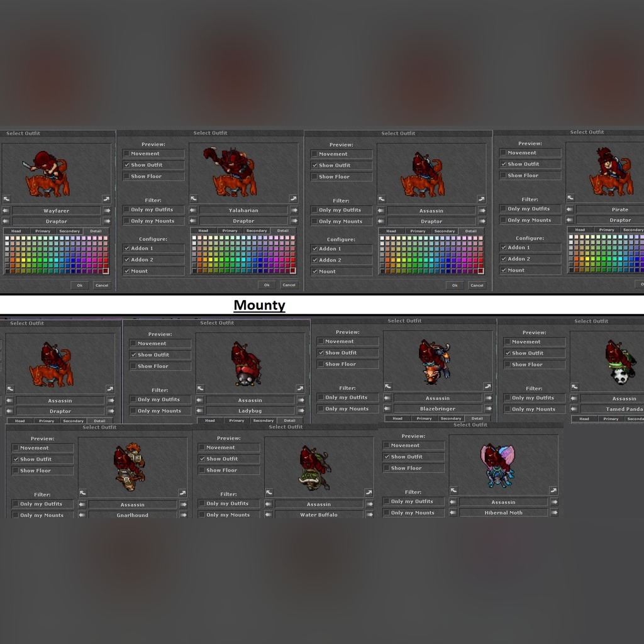Viewport: 644px width, 644px height.
Task: Uncheck Show Outfit in the Gnarlhound window
Action: [x=43, y=460]
